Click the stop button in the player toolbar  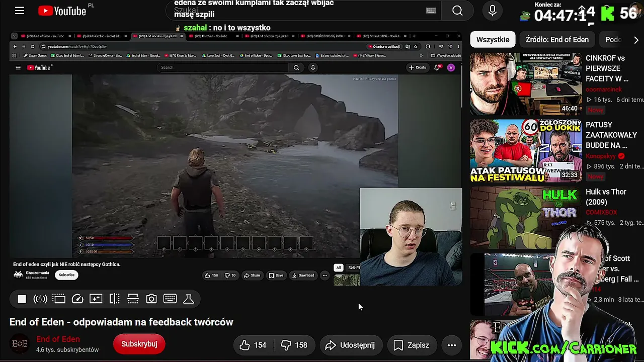coord(22,299)
